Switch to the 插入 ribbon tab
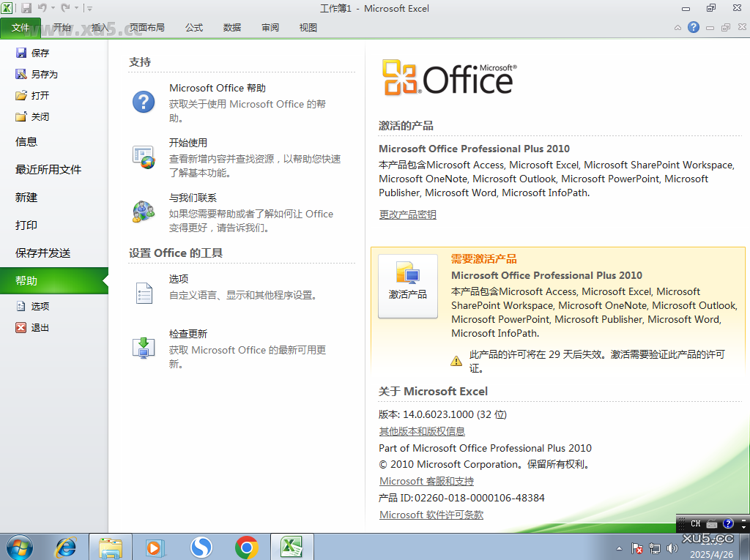 click(102, 27)
